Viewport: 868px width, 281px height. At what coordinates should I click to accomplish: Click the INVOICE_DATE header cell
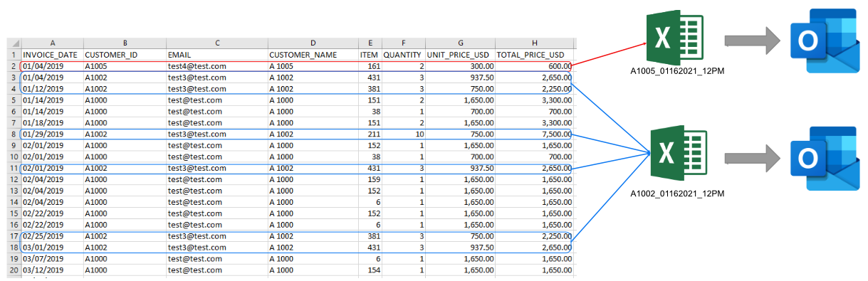(x=53, y=54)
